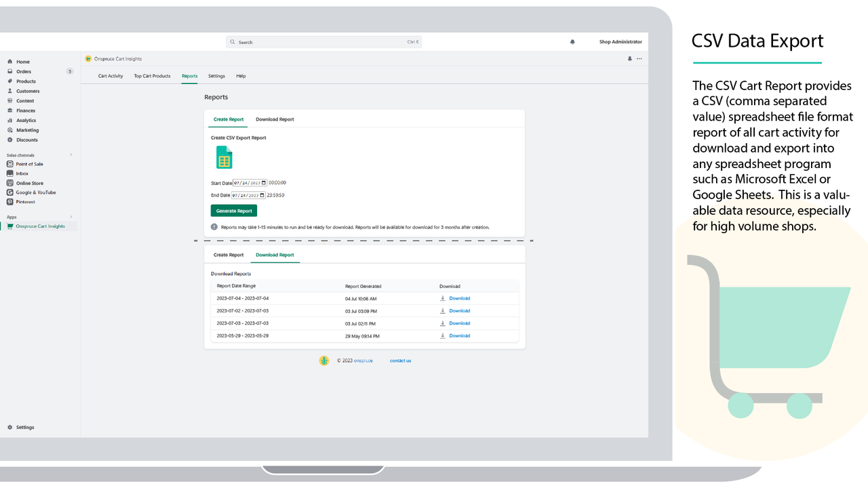The image size is (868, 488).
Task: Download the 2023-07-02 - 2023-07-03 report
Action: pos(460,311)
